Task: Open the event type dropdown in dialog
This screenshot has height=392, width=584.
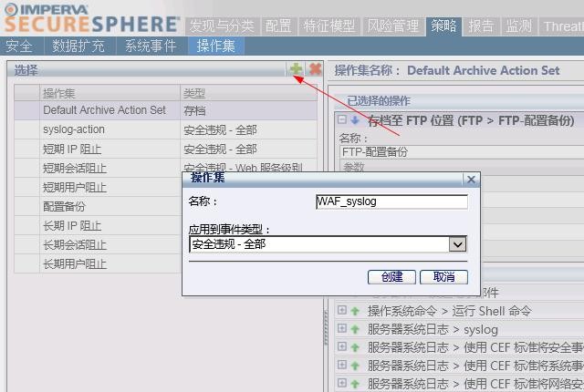Action: pyautogui.click(x=458, y=244)
